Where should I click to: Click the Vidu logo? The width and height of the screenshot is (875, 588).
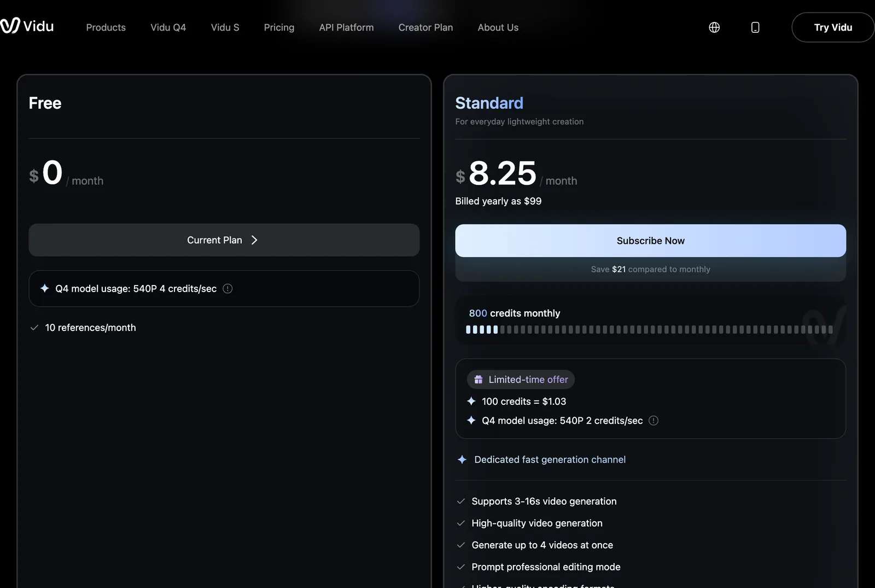coord(27,26)
